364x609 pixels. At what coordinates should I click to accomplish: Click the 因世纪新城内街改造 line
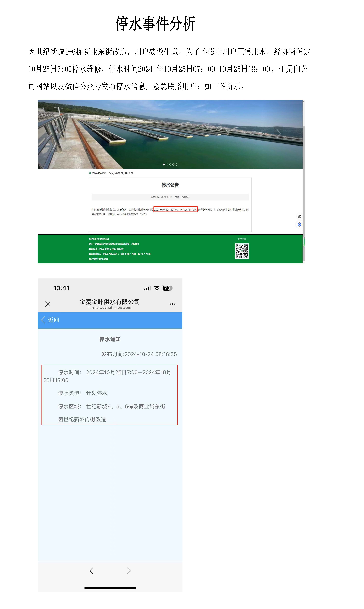click(82, 419)
